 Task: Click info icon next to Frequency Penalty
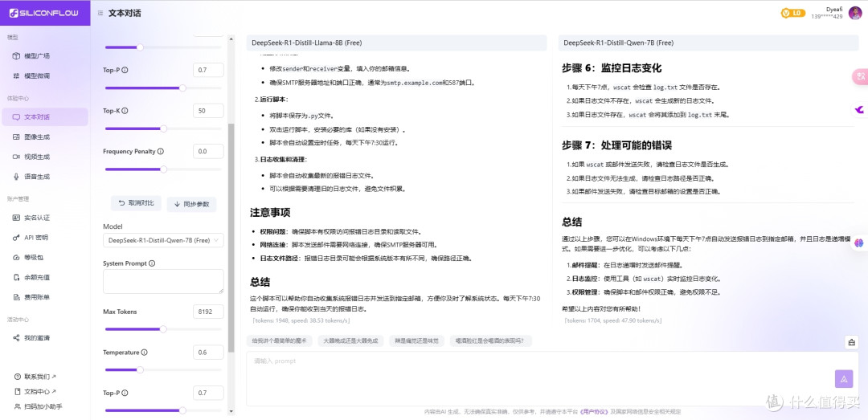[161, 151]
